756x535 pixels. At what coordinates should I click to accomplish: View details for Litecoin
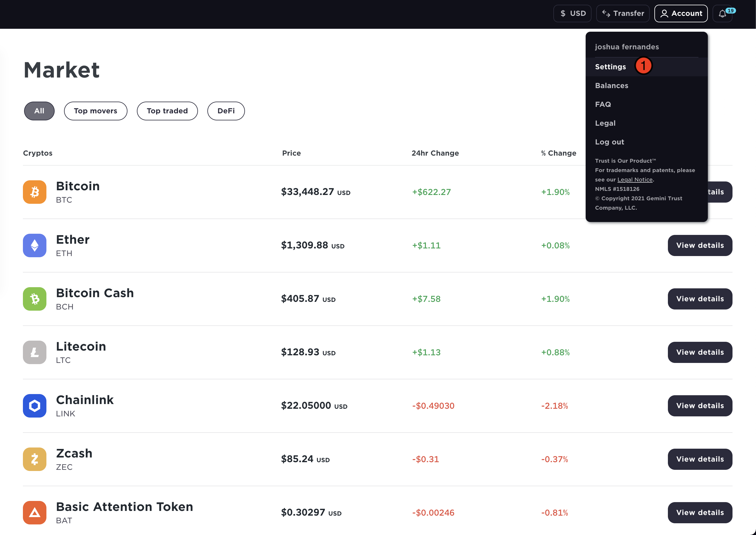[700, 352]
